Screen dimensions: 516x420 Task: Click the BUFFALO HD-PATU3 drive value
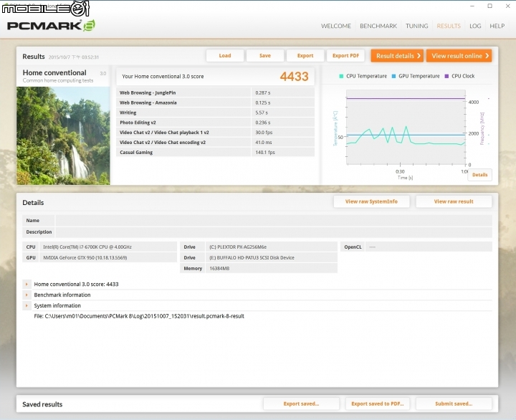point(252,258)
